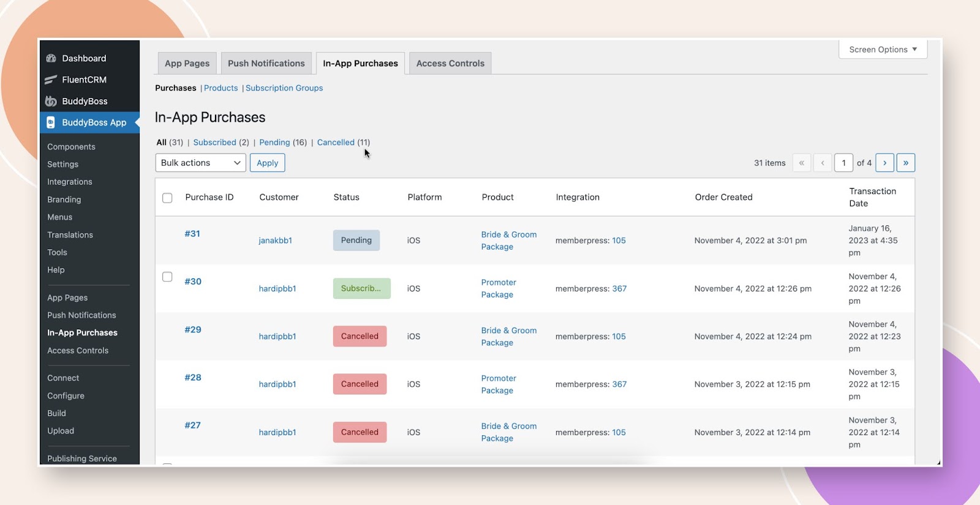The image size is (980, 505).
Task: Open the Products sub-navigation link
Action: pos(221,88)
